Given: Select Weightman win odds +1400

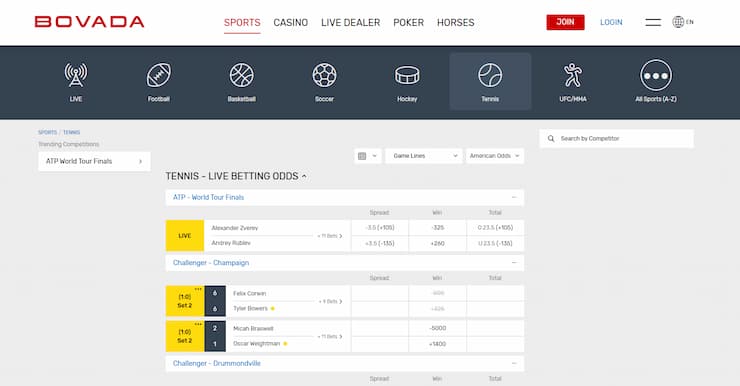Looking at the screenshot, I should (x=437, y=344).
